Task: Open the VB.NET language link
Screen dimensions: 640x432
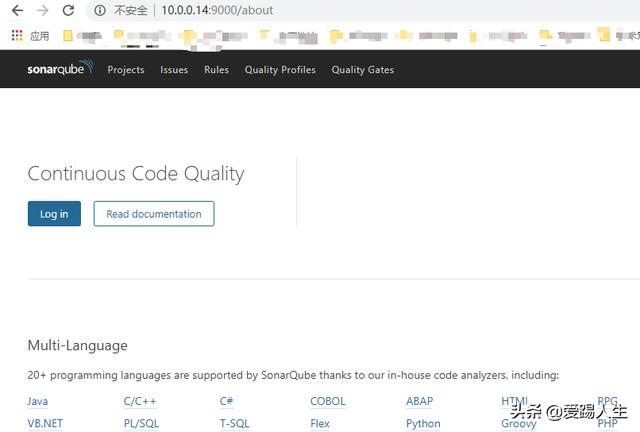Action: (45, 424)
